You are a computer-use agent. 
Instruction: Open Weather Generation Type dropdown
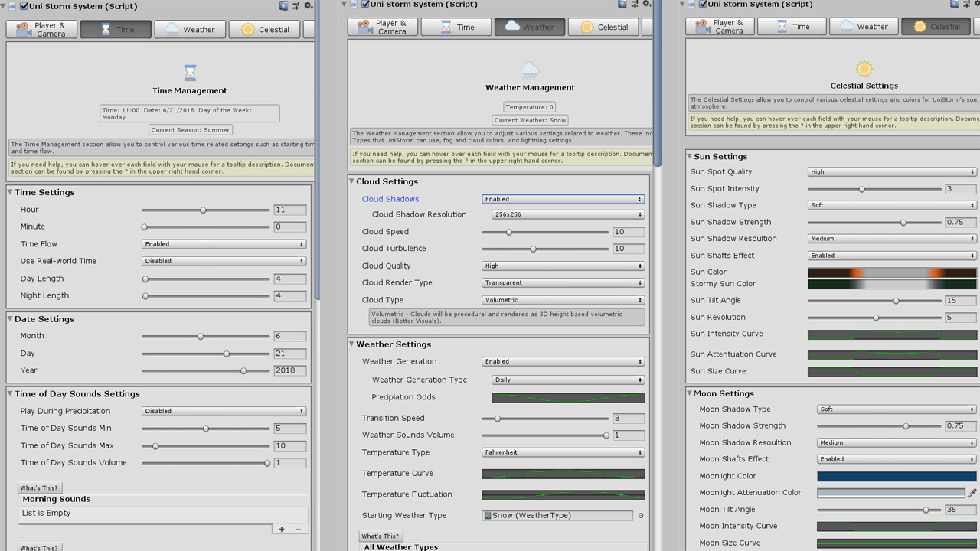coord(568,380)
